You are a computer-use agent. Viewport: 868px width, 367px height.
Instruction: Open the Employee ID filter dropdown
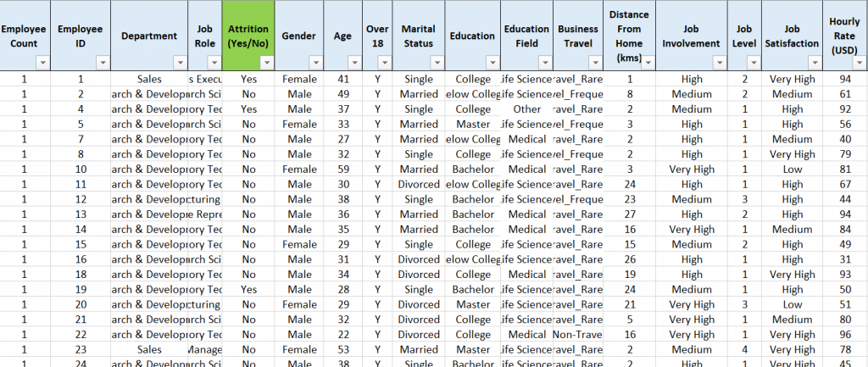point(103,62)
